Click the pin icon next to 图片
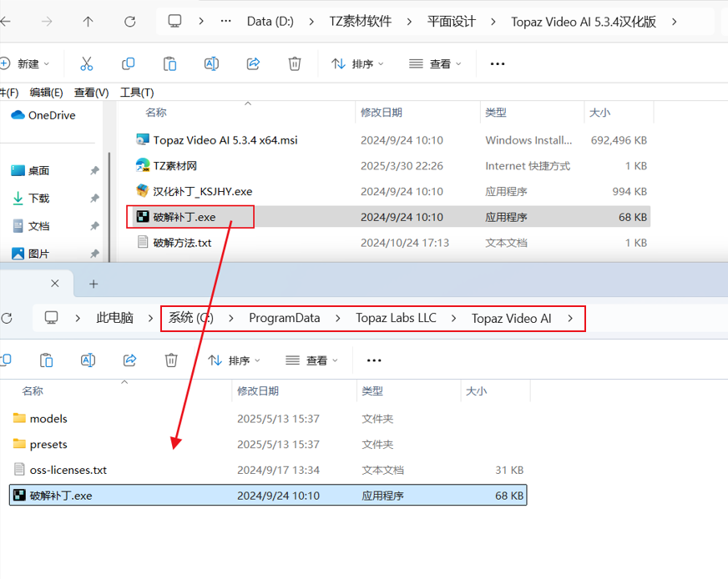This screenshot has width=728, height=579. 94,254
